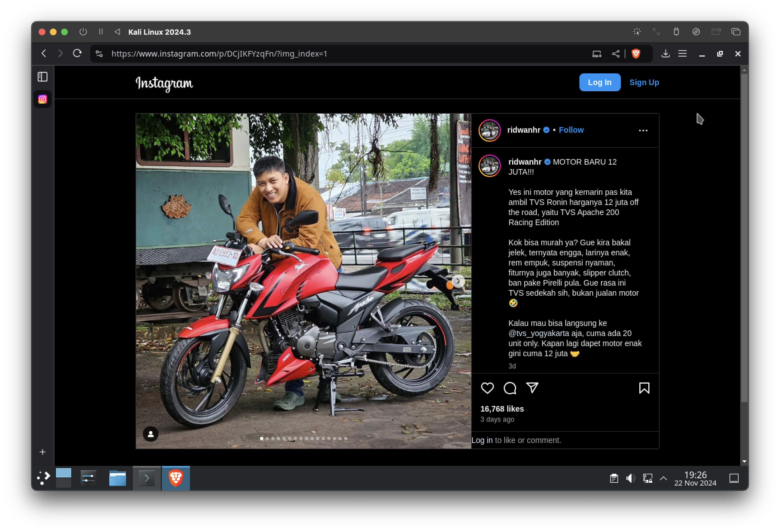This screenshot has height=532, width=780.
Task: Click the Log In button
Action: (600, 82)
